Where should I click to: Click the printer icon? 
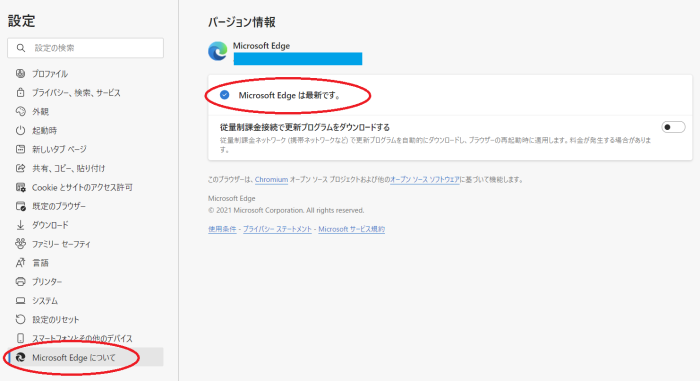coord(21,281)
